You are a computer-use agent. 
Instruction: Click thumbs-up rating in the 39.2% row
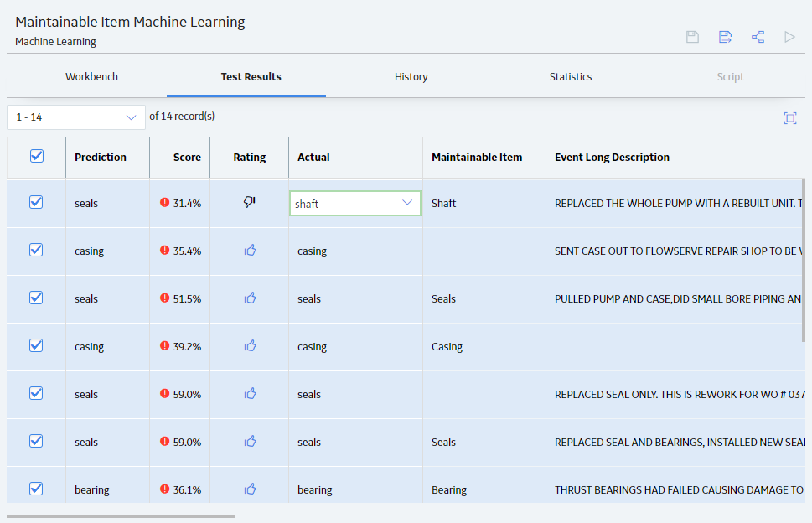250,345
